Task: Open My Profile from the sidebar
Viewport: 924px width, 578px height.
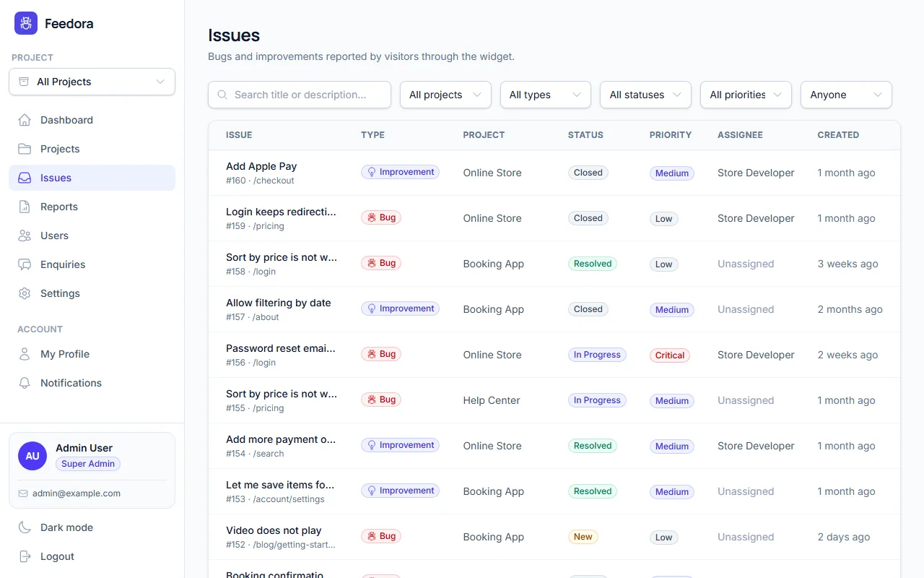Action: pos(92,354)
